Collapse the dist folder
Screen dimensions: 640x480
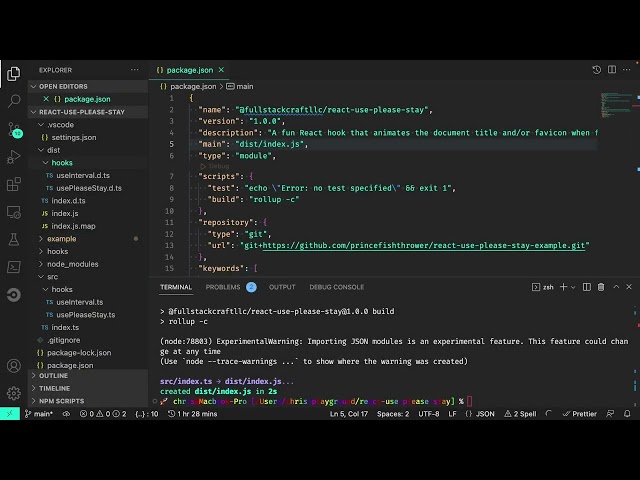pyautogui.click(x=88, y=150)
